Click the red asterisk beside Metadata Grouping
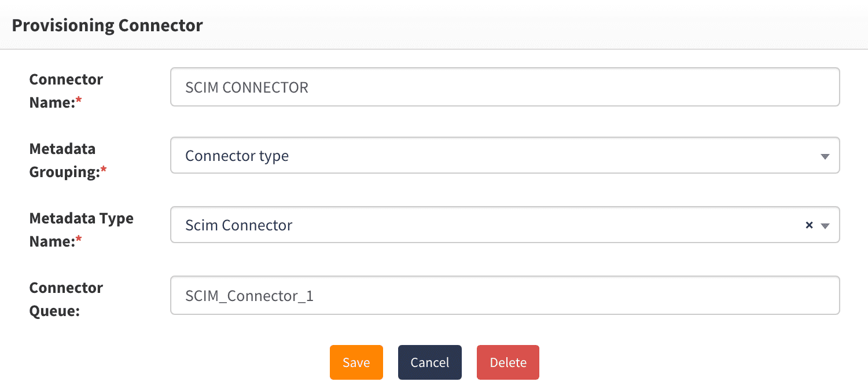Screen dimensions: 868x389 (x=104, y=171)
